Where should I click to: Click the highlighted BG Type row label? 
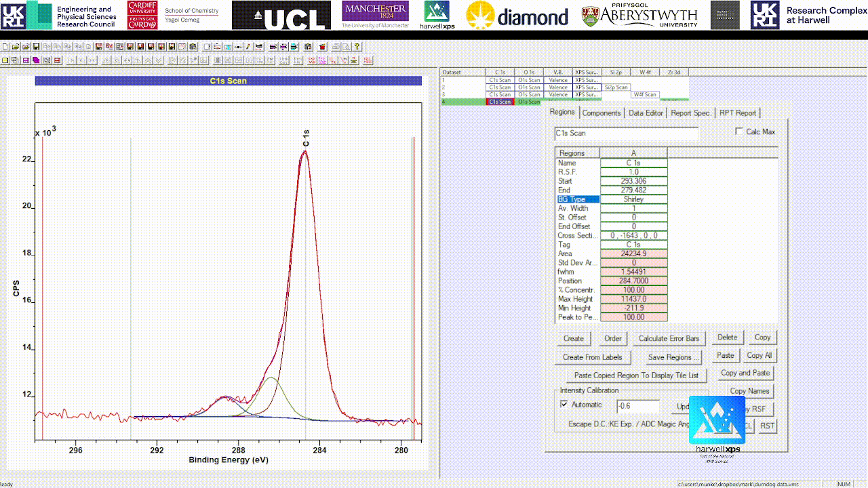click(578, 199)
